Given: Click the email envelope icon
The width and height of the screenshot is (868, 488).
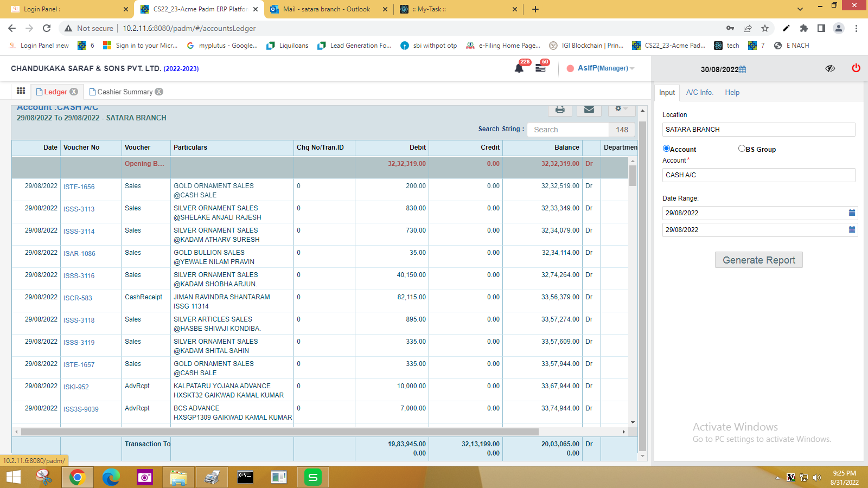Looking at the screenshot, I should (x=589, y=109).
